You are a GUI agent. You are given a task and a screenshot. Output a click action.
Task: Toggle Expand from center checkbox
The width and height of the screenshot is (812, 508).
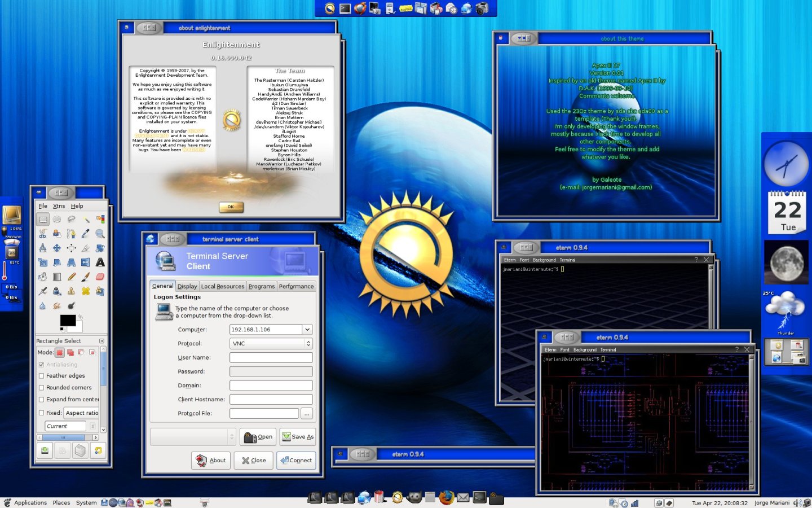[x=41, y=400]
